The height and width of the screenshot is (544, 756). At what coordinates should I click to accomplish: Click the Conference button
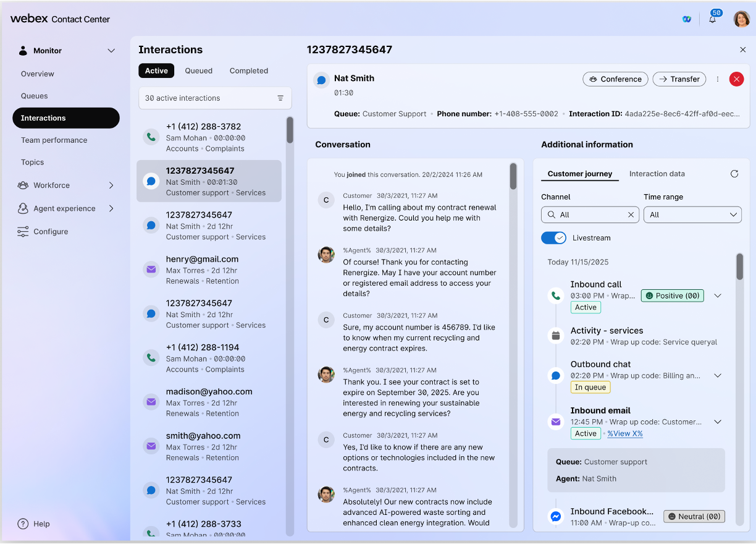click(x=615, y=79)
